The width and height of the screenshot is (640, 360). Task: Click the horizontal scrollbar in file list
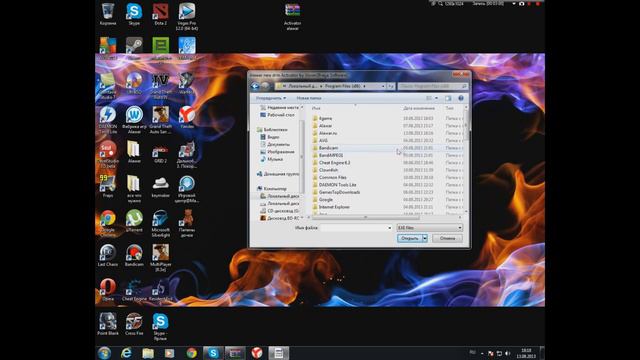click(x=365, y=218)
